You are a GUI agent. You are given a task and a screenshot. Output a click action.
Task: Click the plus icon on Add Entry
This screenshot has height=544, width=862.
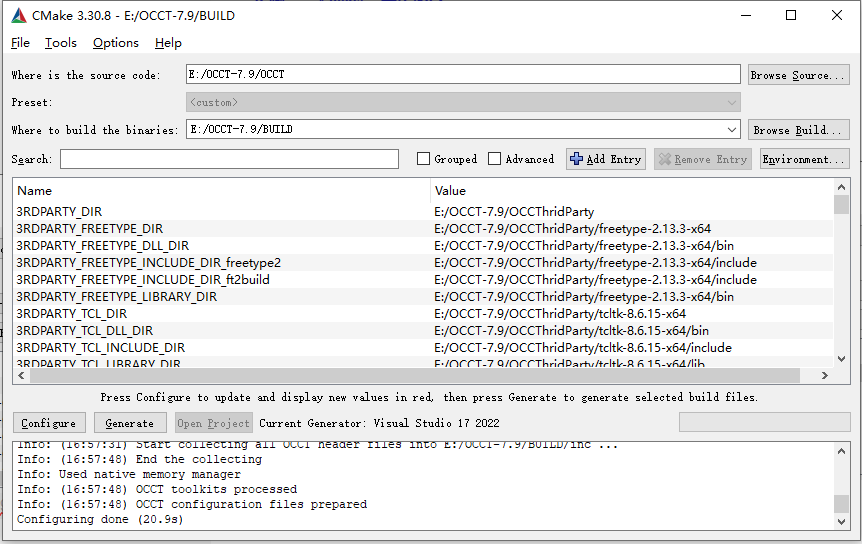[576, 159]
